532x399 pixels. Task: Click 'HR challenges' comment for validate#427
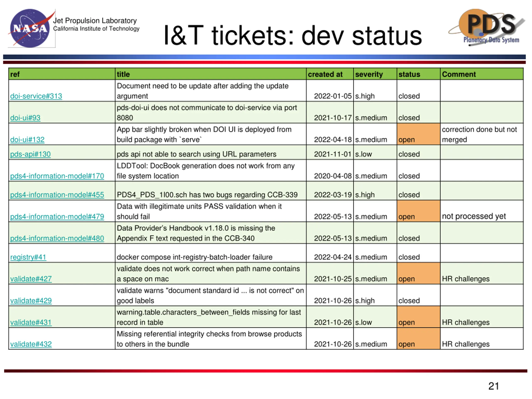(x=466, y=279)
